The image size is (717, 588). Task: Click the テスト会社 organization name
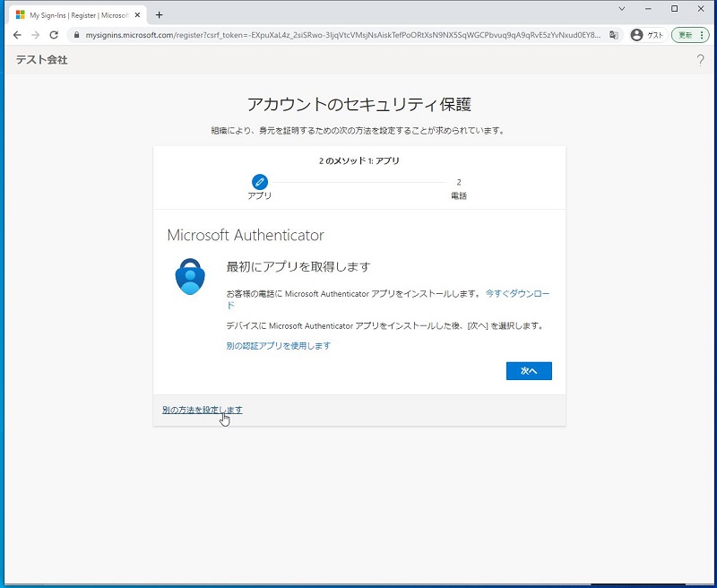(41, 60)
